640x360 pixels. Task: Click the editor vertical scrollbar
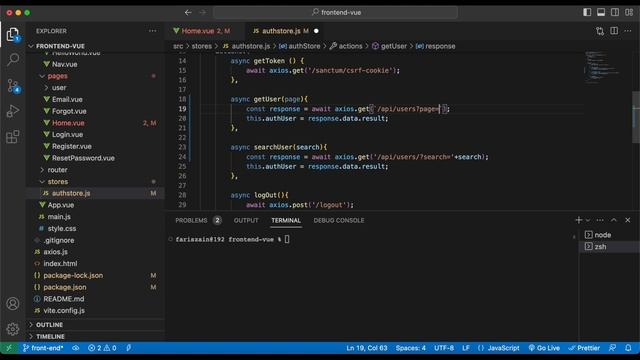click(x=636, y=117)
